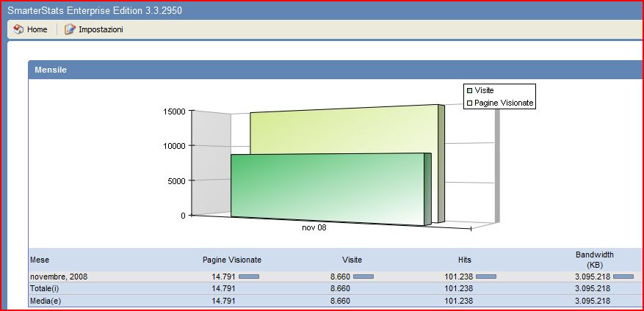Screen dimensions: 644x311
Task: Click 101.238 in Media(e) row
Action: tap(458, 301)
